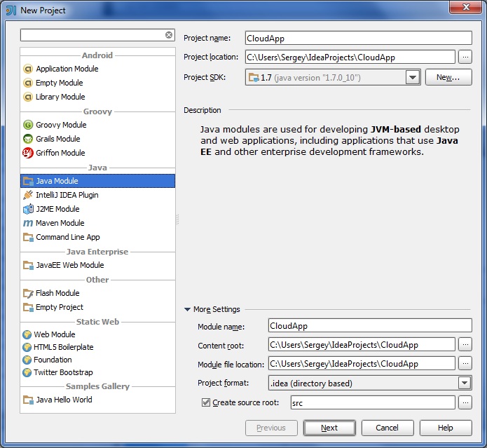
Task: Choose the Twitter Bootstrap template
Action: (97, 372)
